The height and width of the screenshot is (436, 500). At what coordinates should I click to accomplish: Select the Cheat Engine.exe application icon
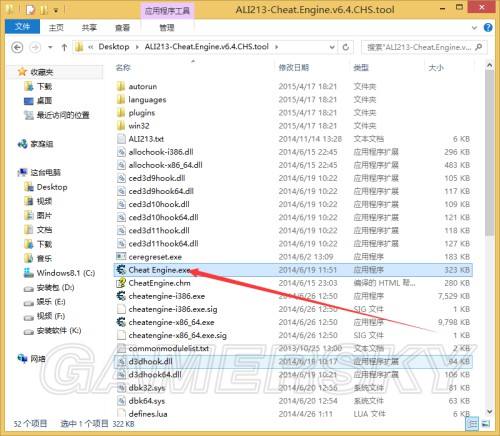(x=121, y=270)
